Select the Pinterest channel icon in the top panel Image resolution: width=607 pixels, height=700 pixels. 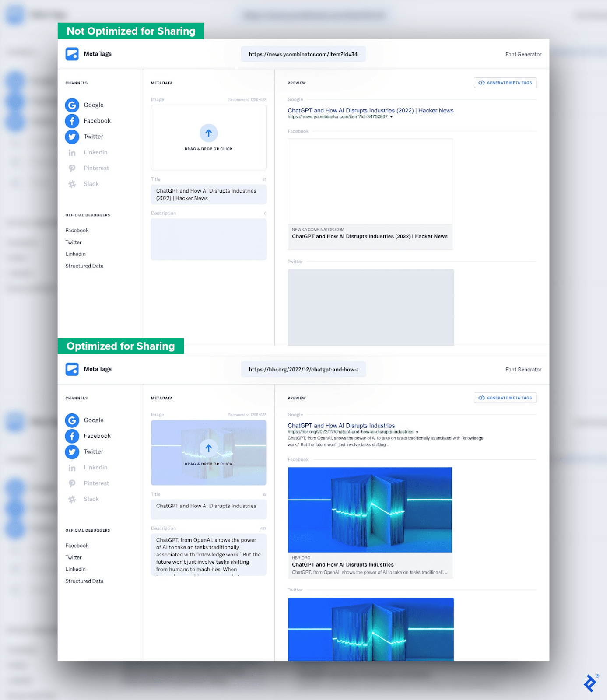[72, 168]
